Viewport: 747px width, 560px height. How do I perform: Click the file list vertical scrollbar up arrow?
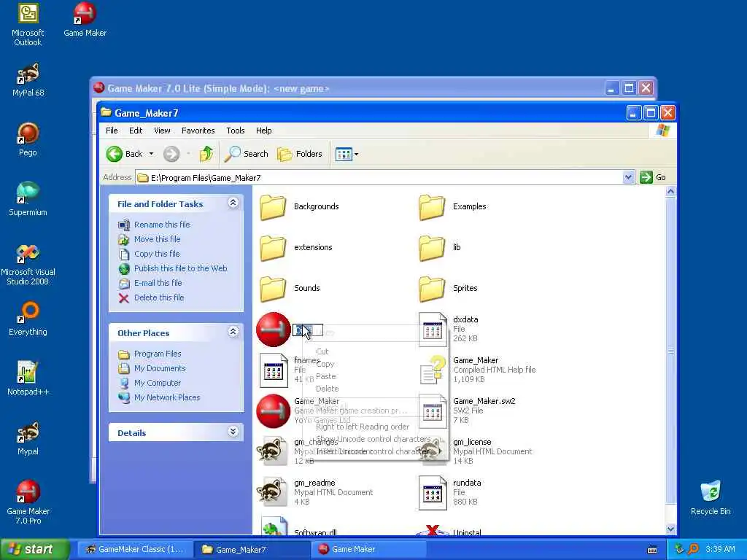pos(670,192)
